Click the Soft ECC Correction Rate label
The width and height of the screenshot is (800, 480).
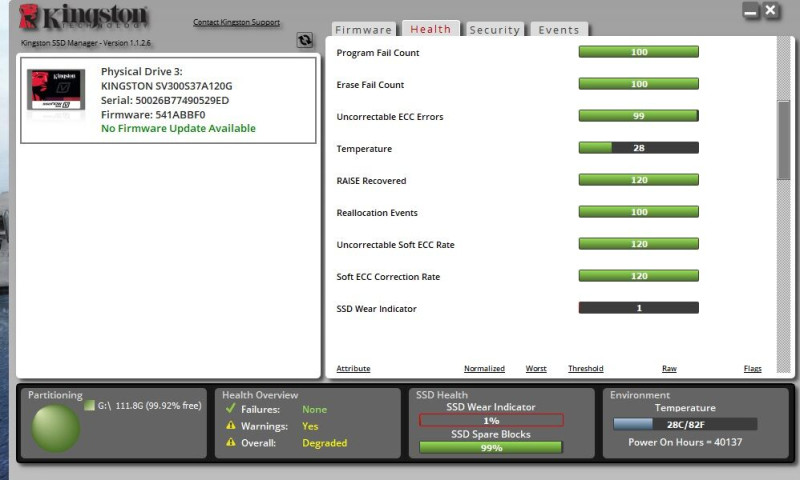[388, 277]
